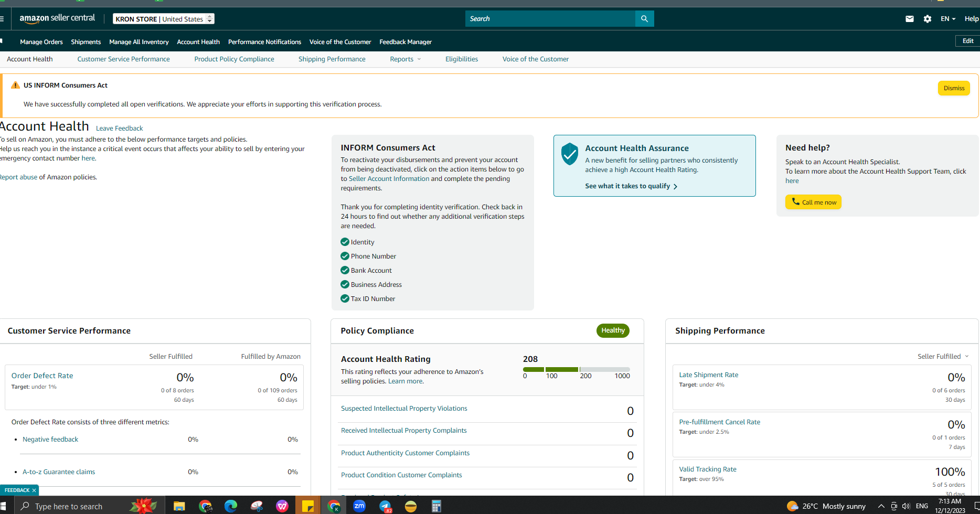This screenshot has height=514, width=980.
Task: Open the KRON STORE marketplace selector
Action: click(x=164, y=19)
